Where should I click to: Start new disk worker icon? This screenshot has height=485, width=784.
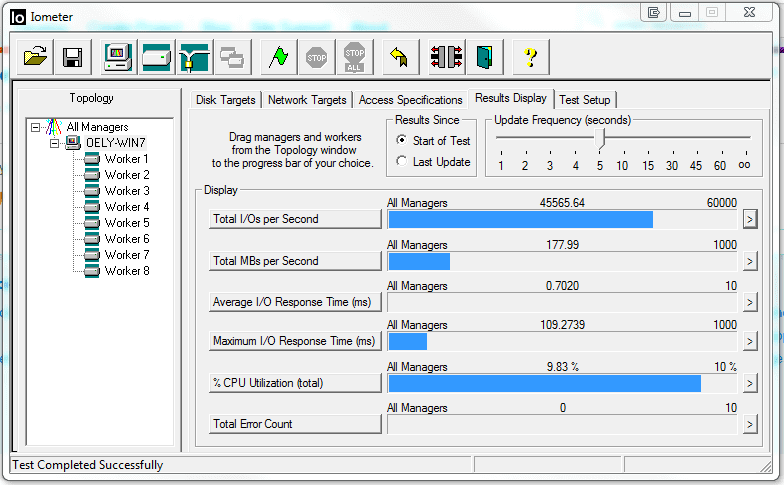(x=156, y=57)
